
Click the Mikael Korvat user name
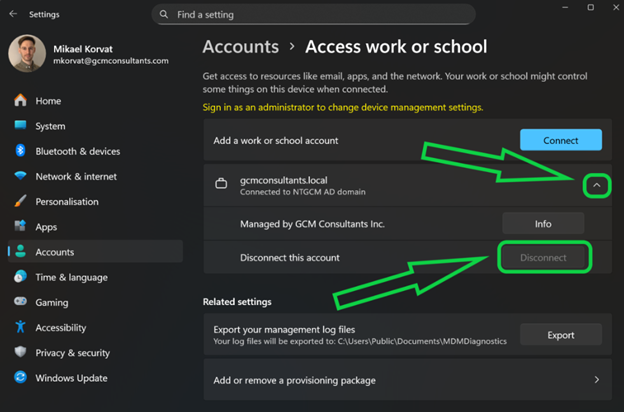coord(83,49)
